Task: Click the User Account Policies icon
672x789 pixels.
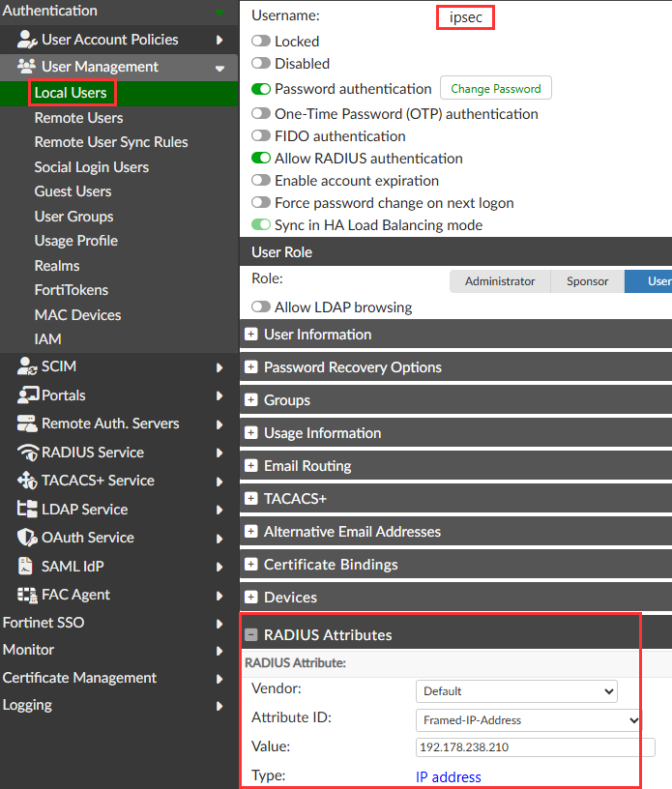Action: click(x=27, y=40)
